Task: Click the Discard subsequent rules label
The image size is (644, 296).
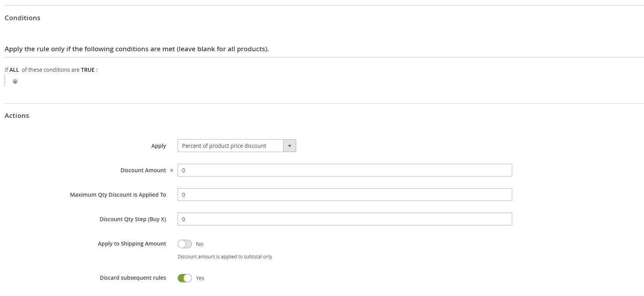Action: click(x=133, y=278)
